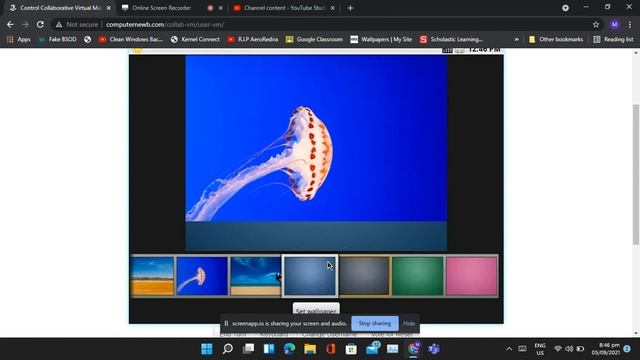Open Microsoft Store from the taskbar
This screenshot has height=360, width=640.
351,349
